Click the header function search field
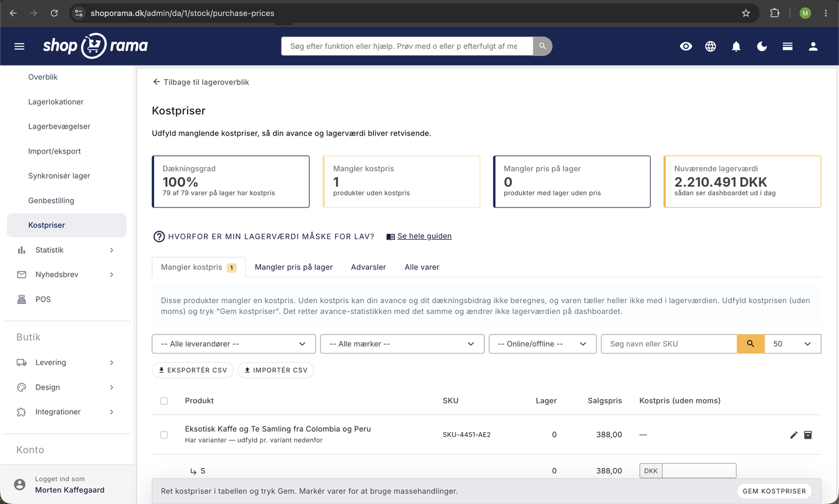The image size is (839, 504). tap(407, 46)
